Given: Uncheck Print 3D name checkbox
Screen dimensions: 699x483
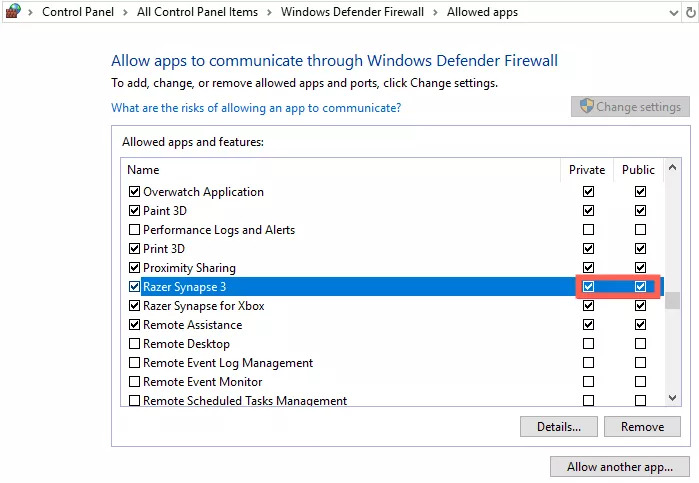Looking at the screenshot, I should tap(134, 248).
